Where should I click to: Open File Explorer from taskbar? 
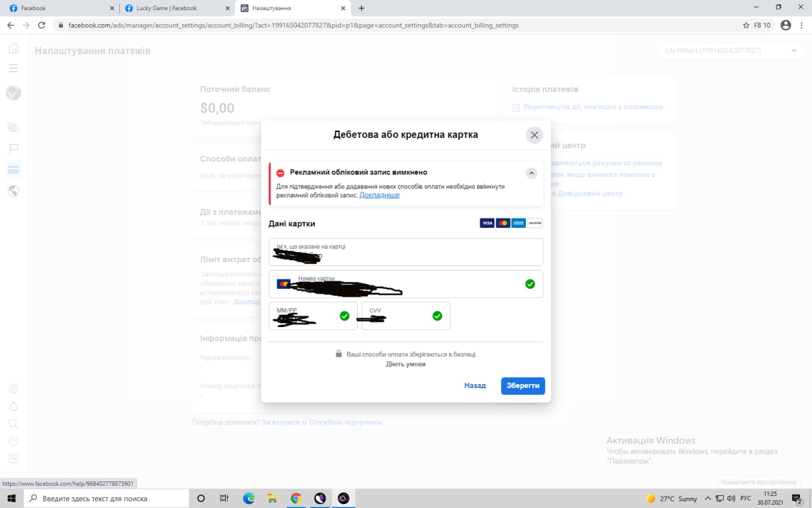point(272,498)
